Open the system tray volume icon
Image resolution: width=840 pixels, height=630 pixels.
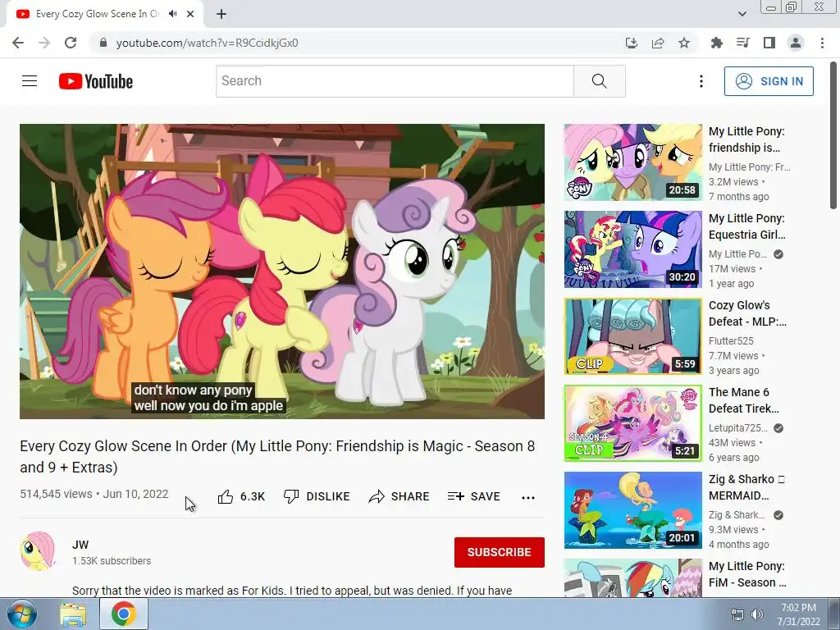coord(756,614)
